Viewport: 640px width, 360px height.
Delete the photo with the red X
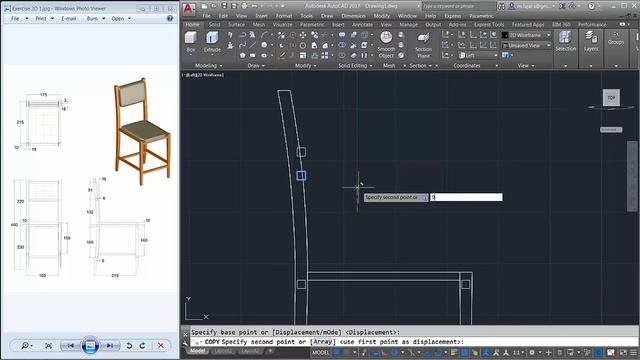click(161, 346)
